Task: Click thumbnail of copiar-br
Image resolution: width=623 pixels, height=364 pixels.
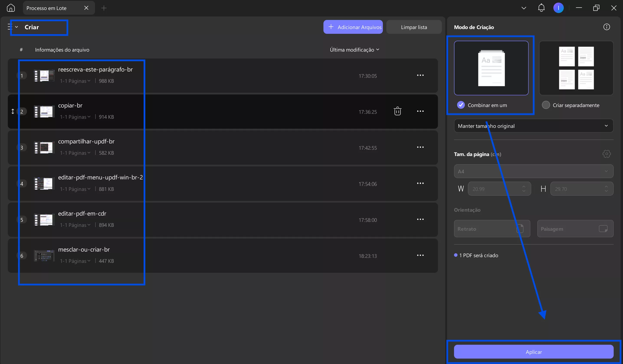Action: 44,112
